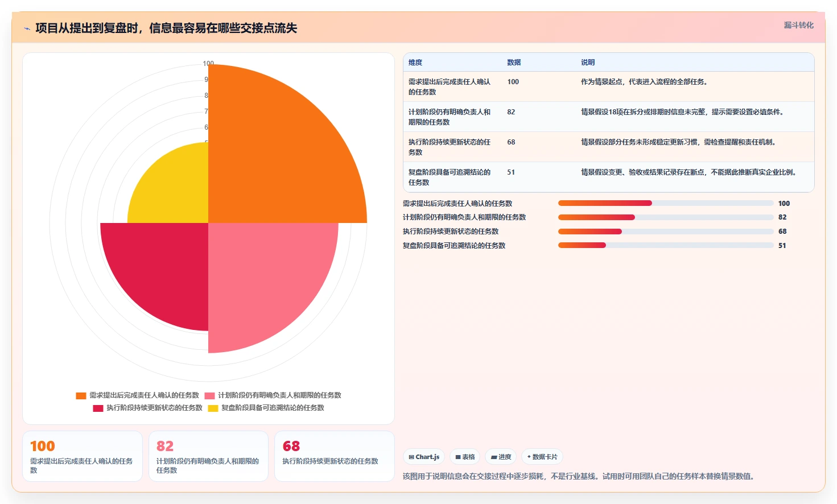Toggle legend label 需求提出后完成责任人确认的任务数
This screenshot has height=504, width=837.
144,395
